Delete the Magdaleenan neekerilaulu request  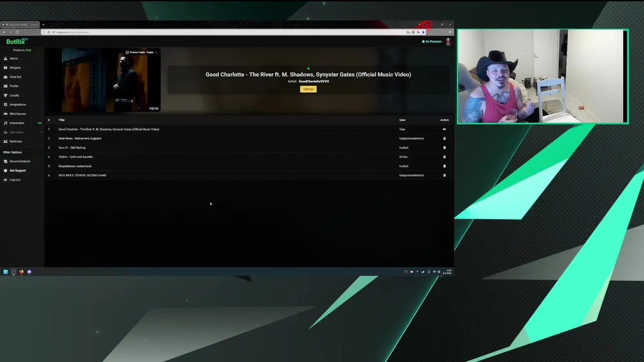444,166
